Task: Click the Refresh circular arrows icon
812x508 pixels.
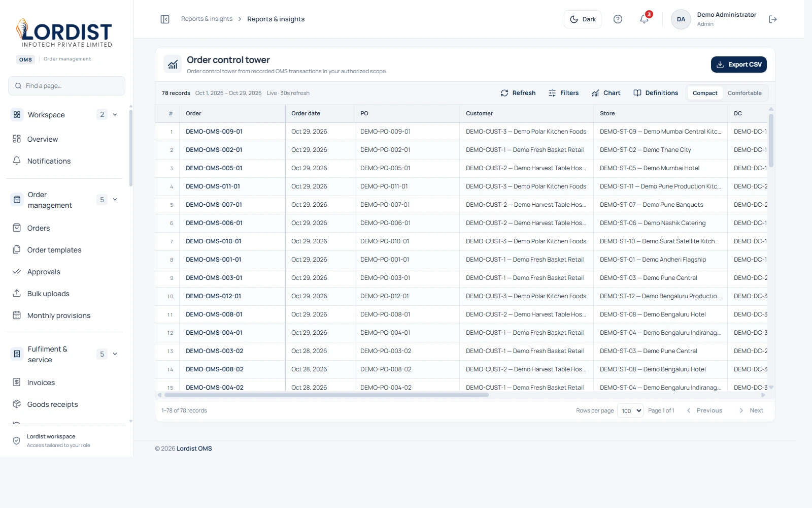Action: click(504, 93)
